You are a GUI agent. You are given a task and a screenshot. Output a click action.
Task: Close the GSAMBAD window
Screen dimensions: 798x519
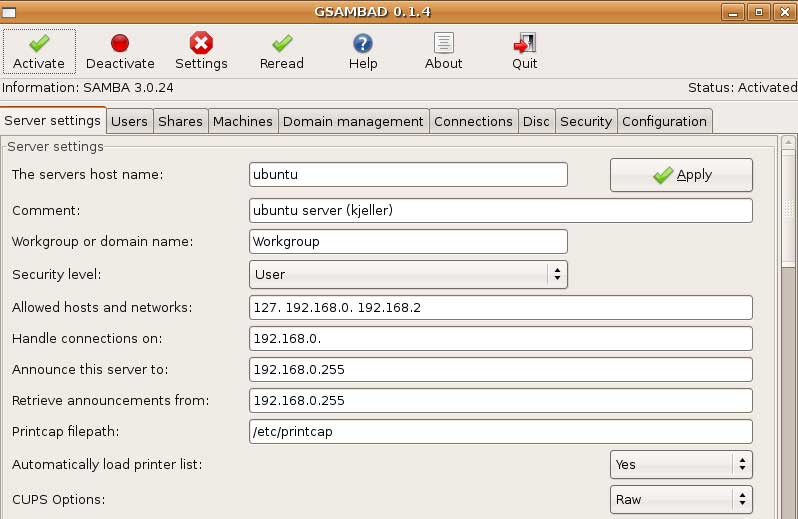(x=785, y=12)
